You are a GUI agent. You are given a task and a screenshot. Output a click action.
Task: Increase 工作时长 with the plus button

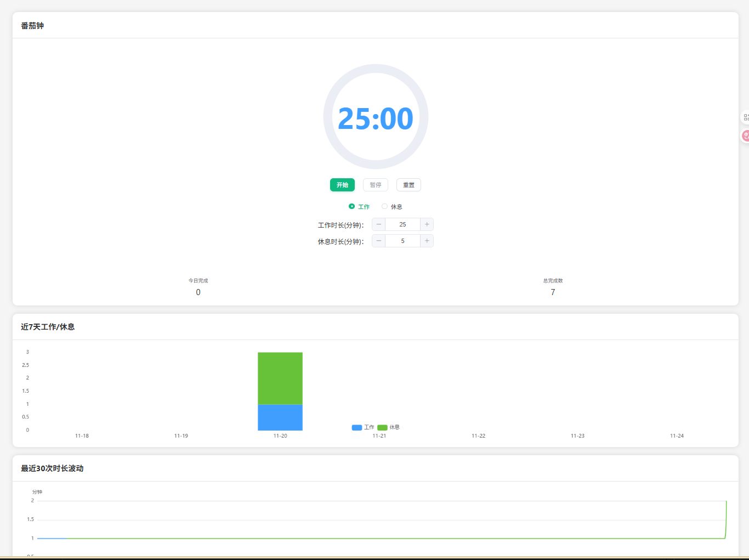pyautogui.click(x=427, y=224)
